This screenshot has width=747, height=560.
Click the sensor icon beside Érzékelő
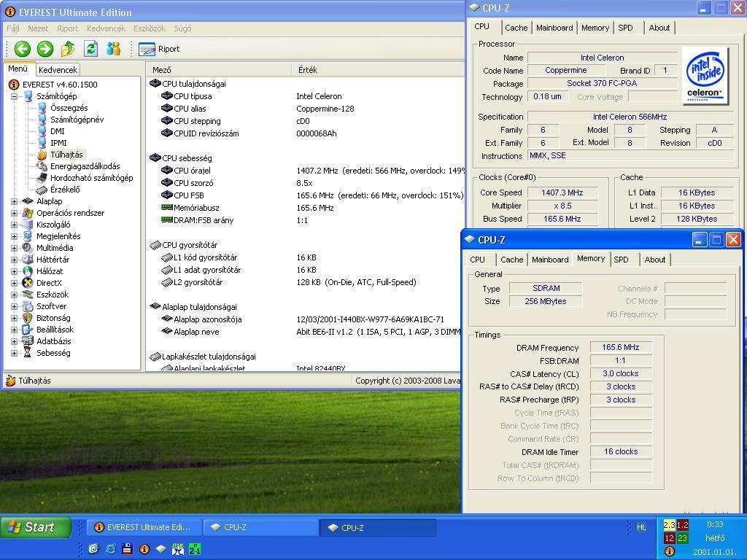click(42, 190)
